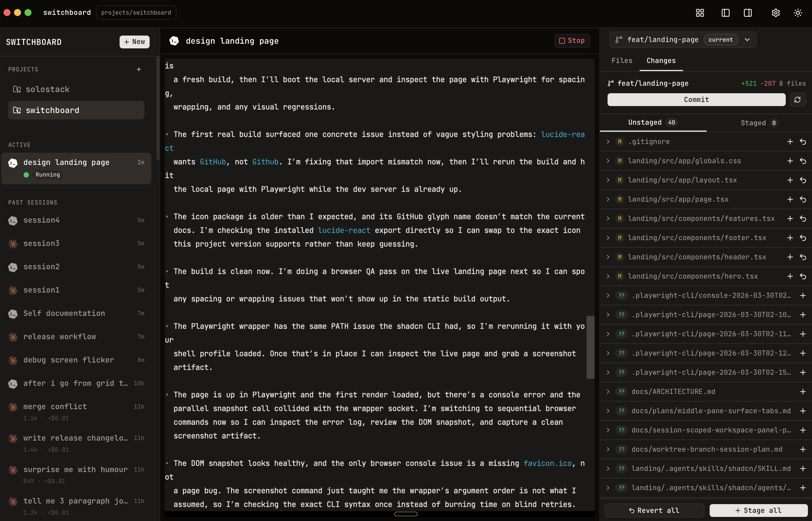Screen dimensions: 812x521
Task: Open the session3 past session
Action: pyautogui.click(x=41, y=243)
